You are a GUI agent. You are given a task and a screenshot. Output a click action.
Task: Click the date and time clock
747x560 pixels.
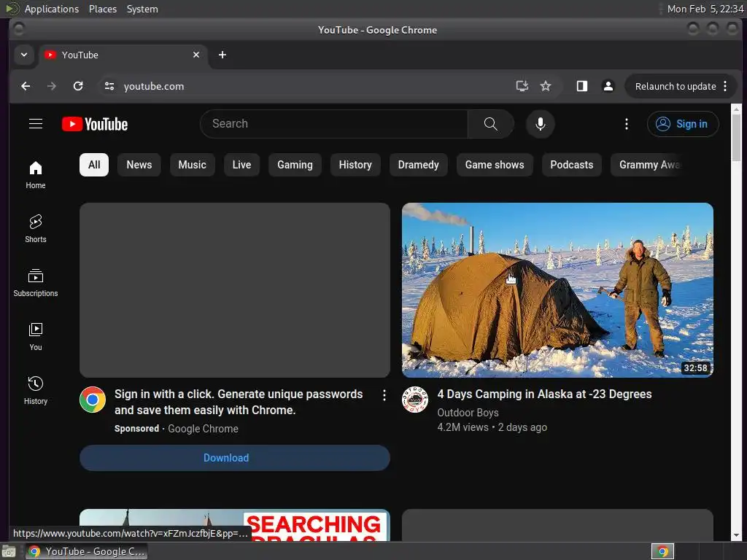pos(705,9)
